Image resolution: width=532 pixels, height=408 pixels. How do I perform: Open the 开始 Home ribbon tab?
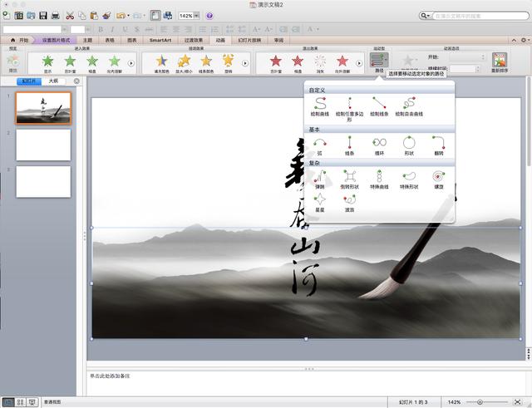(20, 40)
